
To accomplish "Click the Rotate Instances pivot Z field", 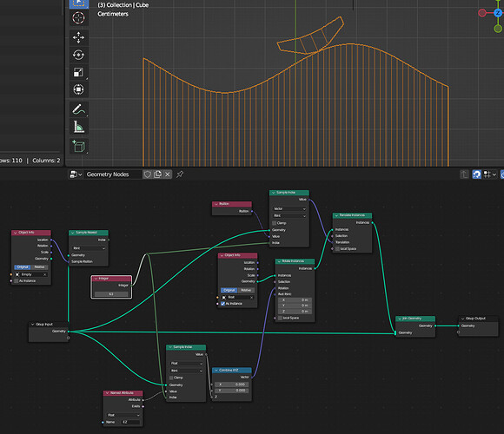I will pos(295,312).
